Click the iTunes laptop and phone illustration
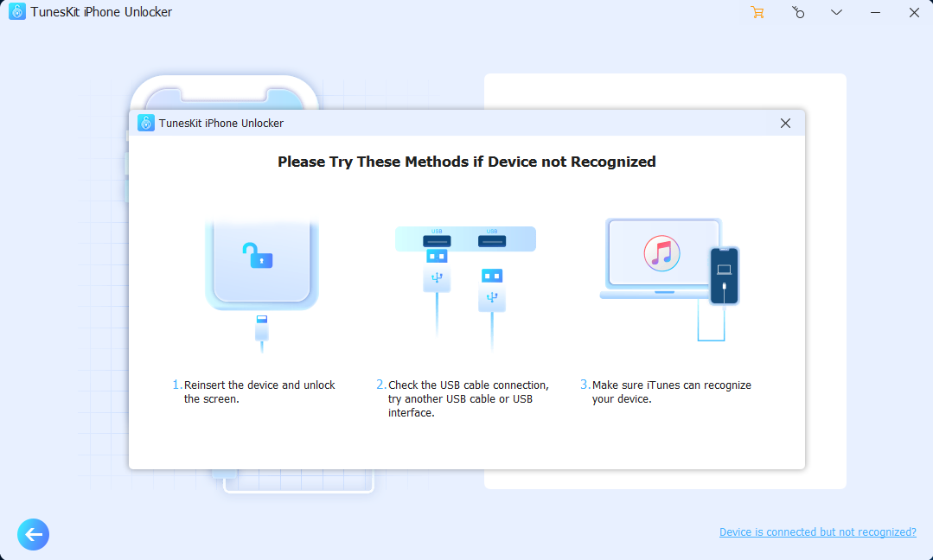Screen dimensions: 933x560 669,279
